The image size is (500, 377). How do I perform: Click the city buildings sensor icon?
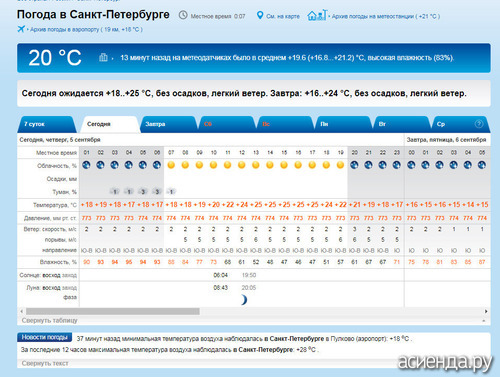(103, 58)
